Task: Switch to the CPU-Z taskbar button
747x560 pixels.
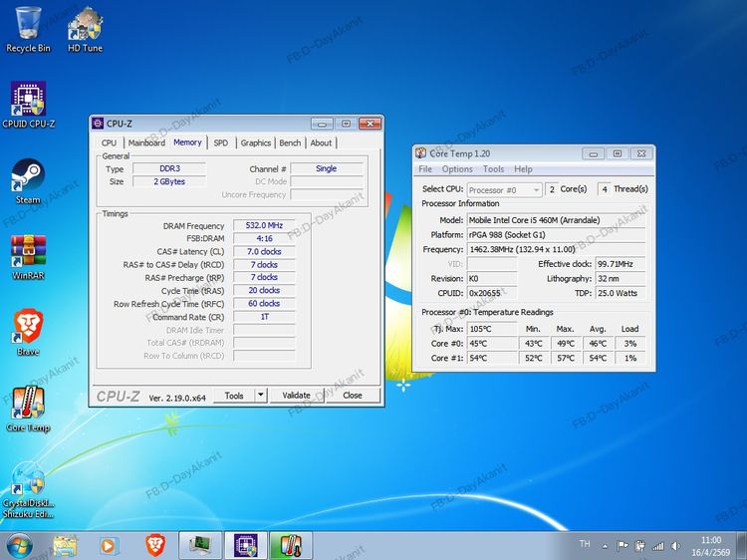Action: click(246, 546)
